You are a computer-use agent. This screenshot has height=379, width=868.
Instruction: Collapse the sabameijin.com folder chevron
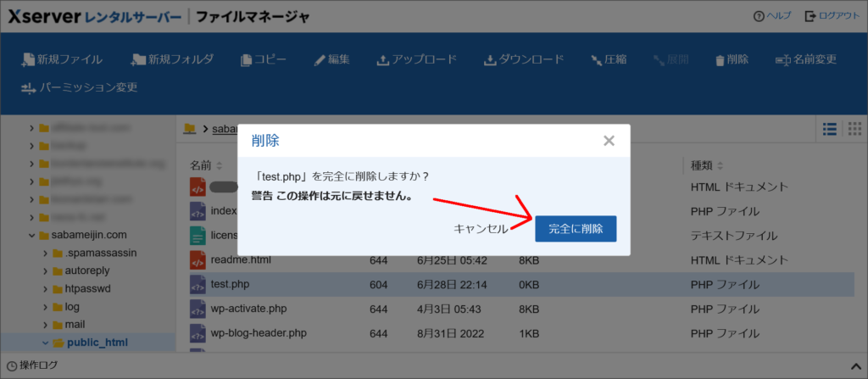[31, 236]
